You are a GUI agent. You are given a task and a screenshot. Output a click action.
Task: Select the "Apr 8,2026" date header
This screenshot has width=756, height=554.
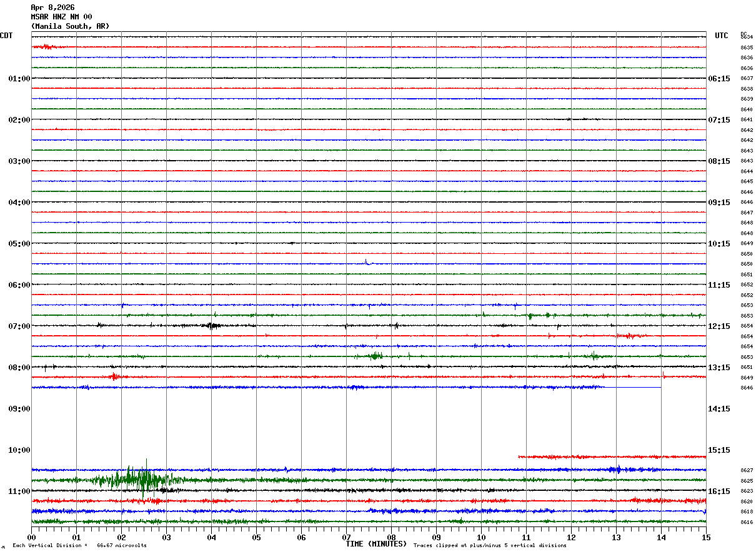[52, 8]
